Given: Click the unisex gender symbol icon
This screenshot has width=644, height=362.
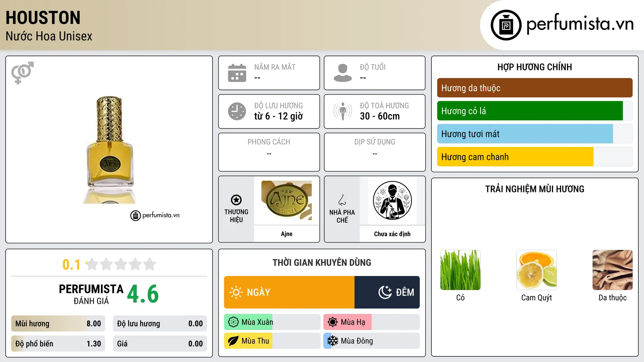Looking at the screenshot, I should coord(22,73).
